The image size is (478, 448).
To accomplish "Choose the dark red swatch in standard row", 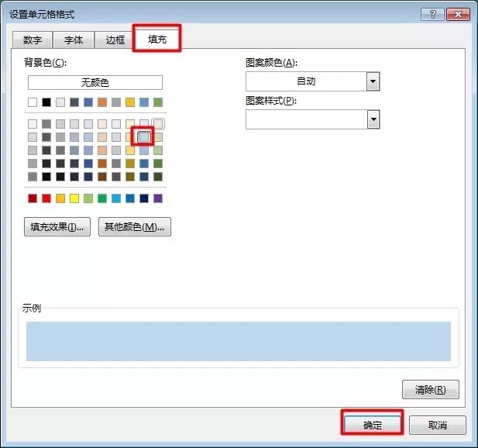I will coord(33,198).
